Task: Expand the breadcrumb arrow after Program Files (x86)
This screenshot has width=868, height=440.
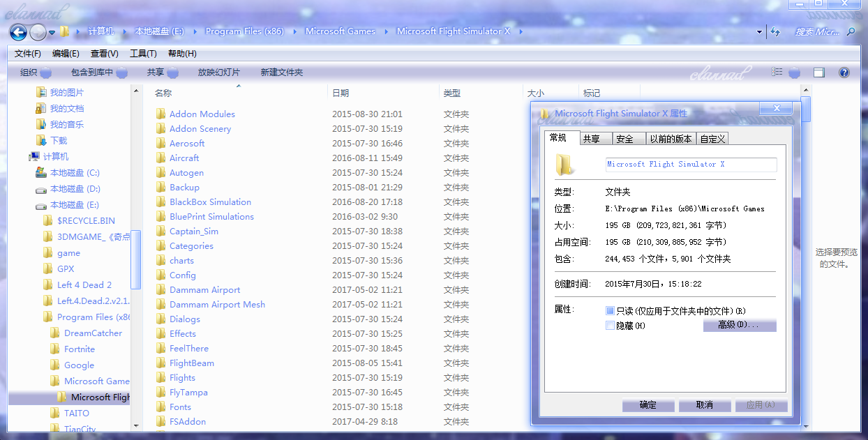Action: pyautogui.click(x=294, y=31)
